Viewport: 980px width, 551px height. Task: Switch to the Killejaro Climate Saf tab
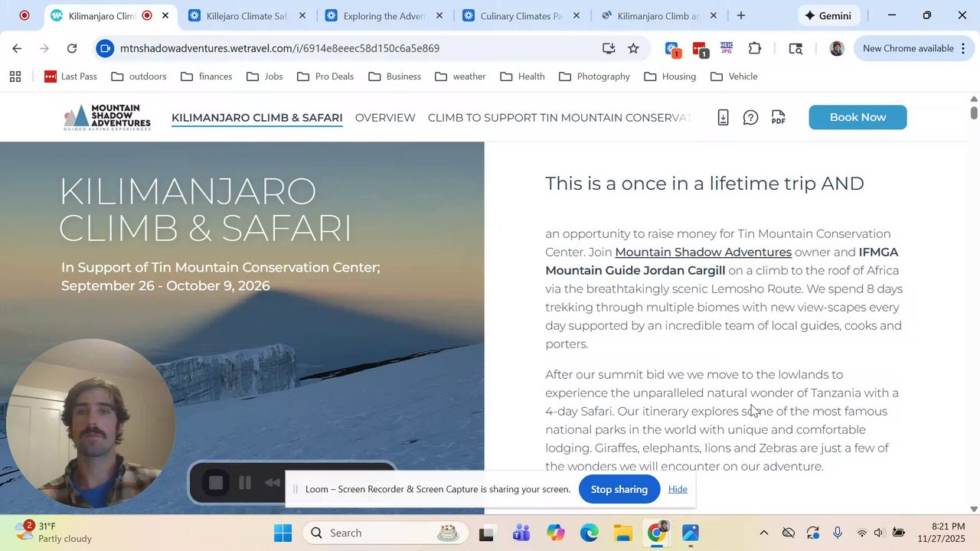click(247, 15)
